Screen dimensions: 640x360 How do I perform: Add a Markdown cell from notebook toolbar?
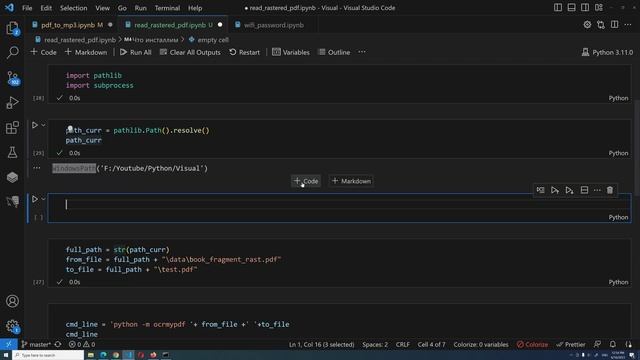coord(86,52)
